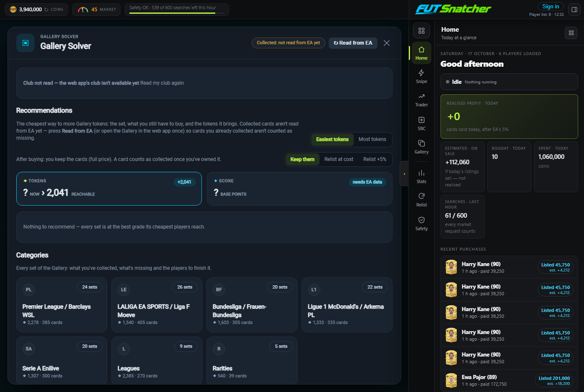This screenshot has width=584, height=392.
Task: Select the Easiest tokens option
Action: pos(332,139)
